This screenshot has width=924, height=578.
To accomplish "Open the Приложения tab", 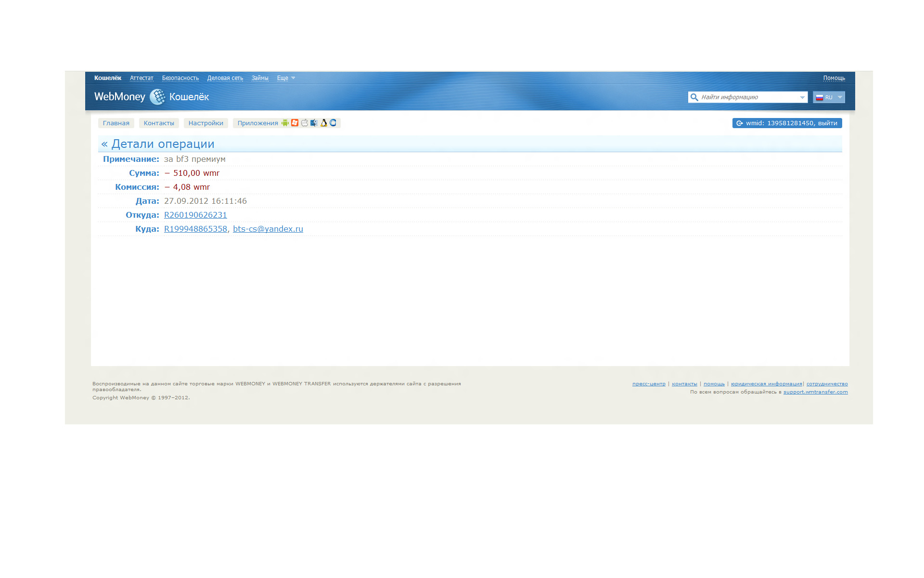I will click(257, 123).
